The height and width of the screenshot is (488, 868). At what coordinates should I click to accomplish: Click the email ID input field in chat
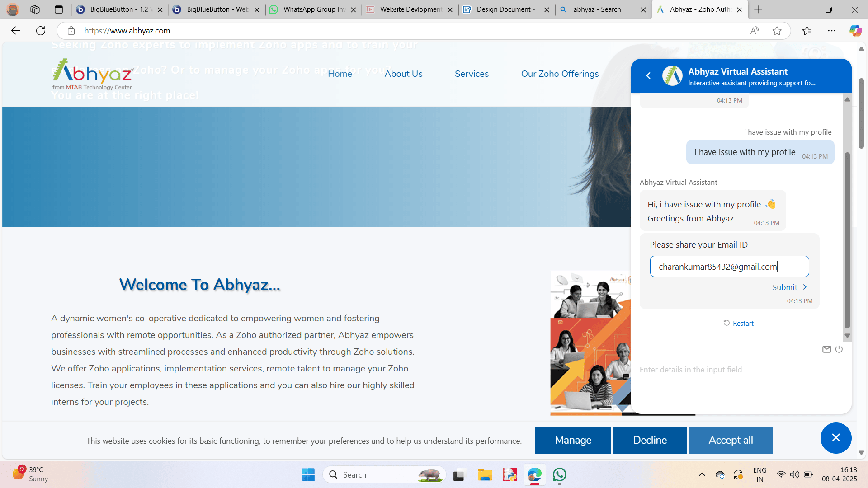tap(729, 267)
